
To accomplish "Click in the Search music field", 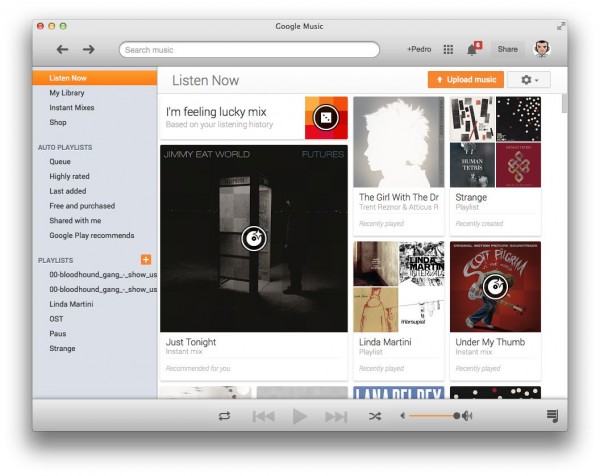I will click(249, 50).
